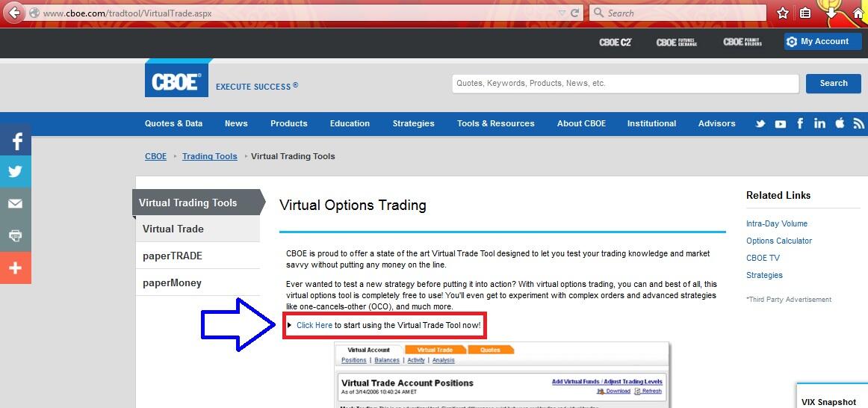Share via Facebook sidebar button
Screen dimensions: 868x408
(x=16, y=140)
